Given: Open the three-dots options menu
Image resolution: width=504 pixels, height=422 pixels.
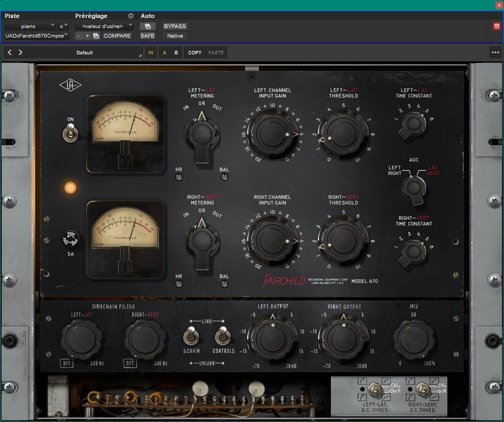Looking at the screenshot, I should pyautogui.click(x=495, y=52).
